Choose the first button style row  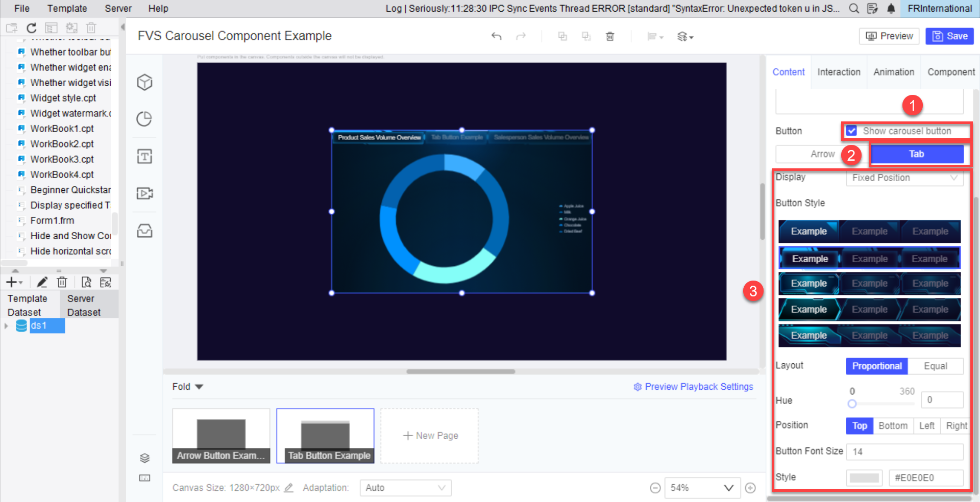click(x=869, y=232)
